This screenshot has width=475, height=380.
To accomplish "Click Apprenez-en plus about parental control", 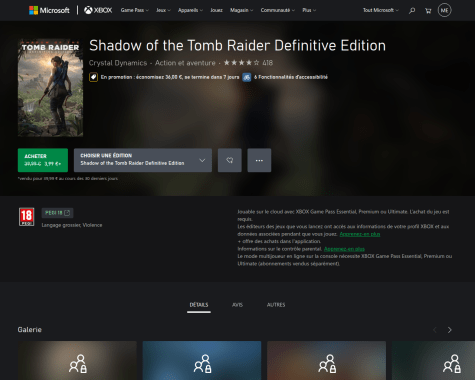I will [x=344, y=249].
